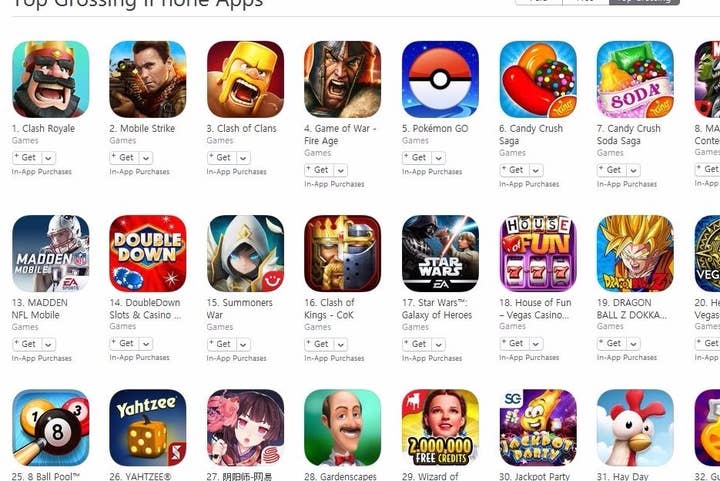Image resolution: width=720 pixels, height=481 pixels.
Task: Open the dropdown arrow next to Summoners War Get
Action: pyautogui.click(x=243, y=344)
